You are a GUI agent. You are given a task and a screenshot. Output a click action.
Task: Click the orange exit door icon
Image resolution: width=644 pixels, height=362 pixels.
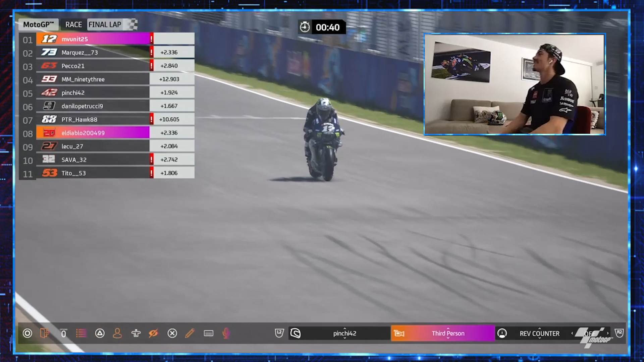tap(45, 333)
